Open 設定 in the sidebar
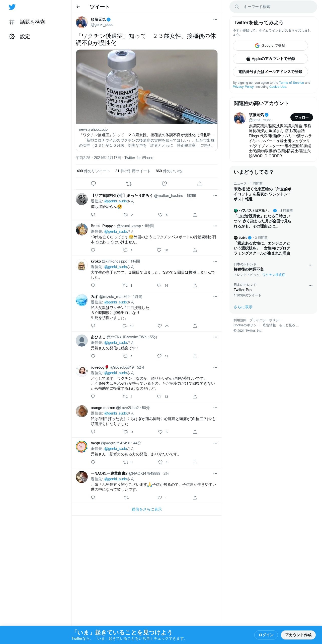 (x=19, y=36)
